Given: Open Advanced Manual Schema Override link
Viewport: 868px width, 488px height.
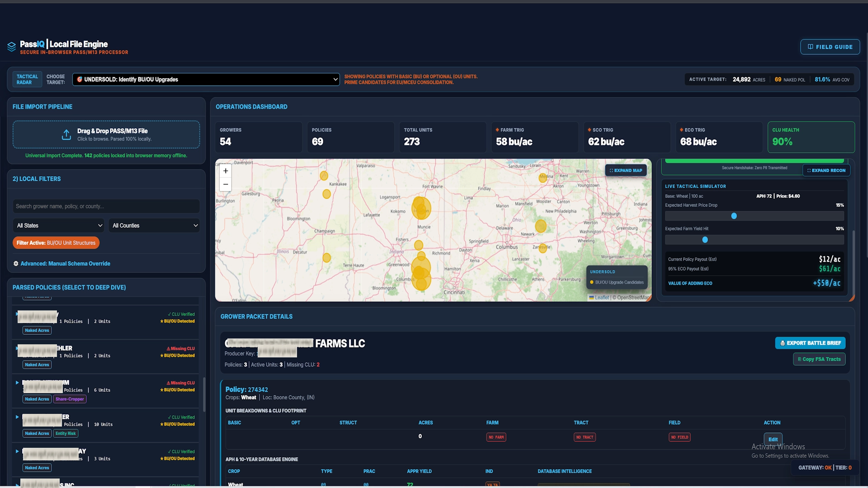Looking at the screenshot, I should pos(65,264).
